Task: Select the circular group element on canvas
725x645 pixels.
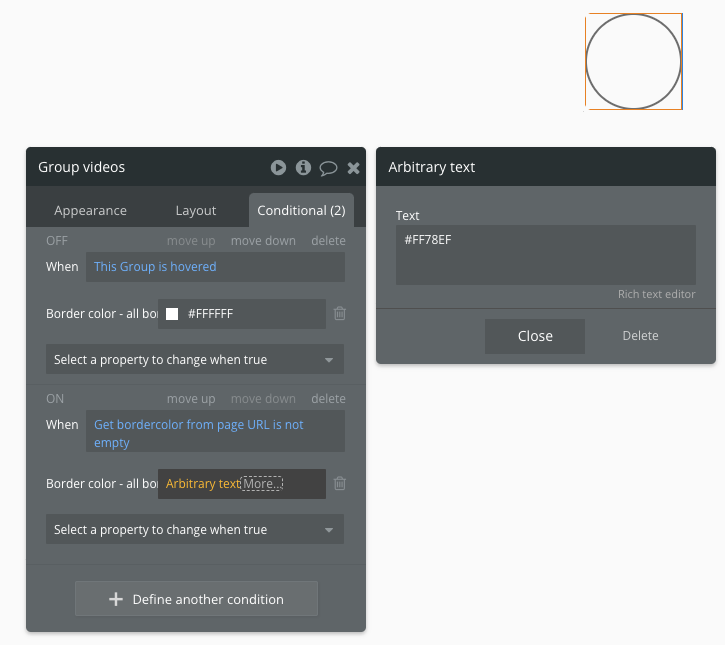Action: [x=634, y=61]
